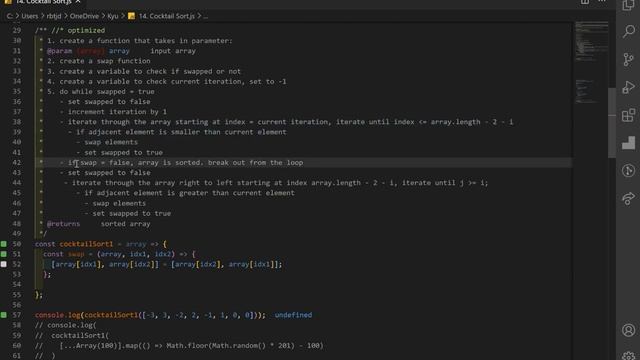
Task: Open the Accounts profile icon
Action: [629, 330]
